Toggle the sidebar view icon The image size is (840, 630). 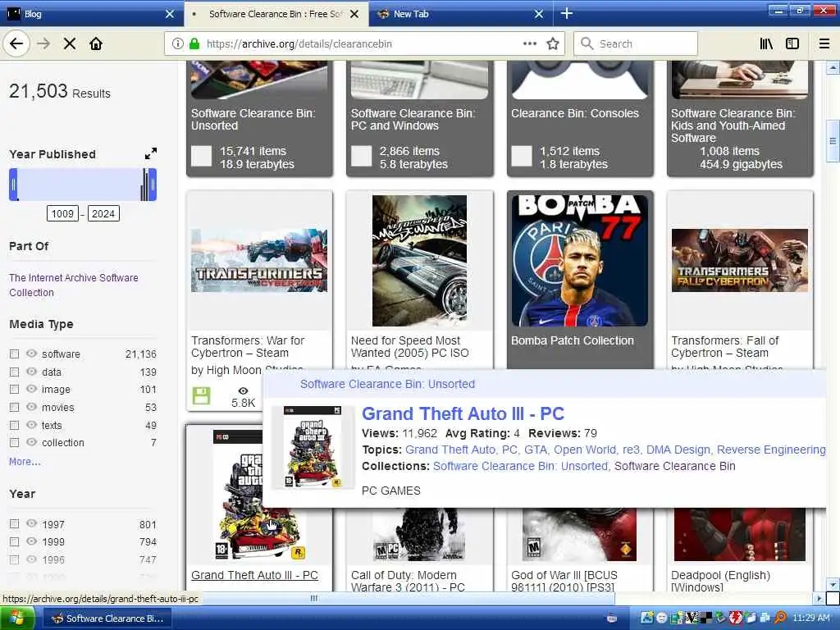[792, 44]
